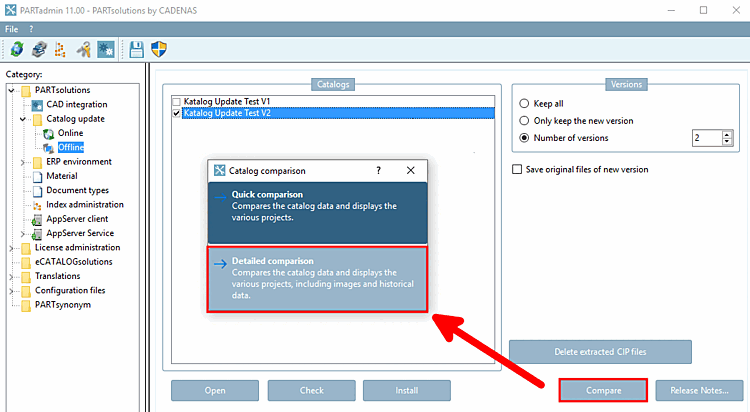The image size is (750, 412).
Task: Close the Catalog comparison dialog
Action: coord(410,170)
